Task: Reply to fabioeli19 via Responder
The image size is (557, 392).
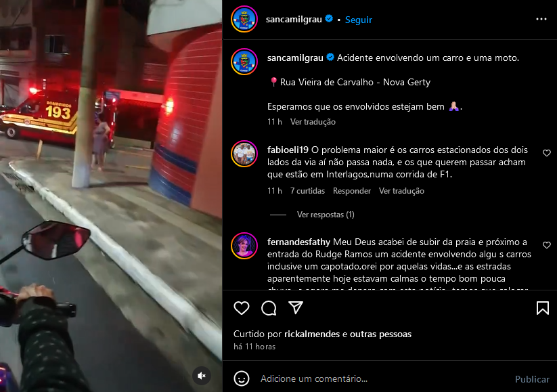Action: (352, 191)
